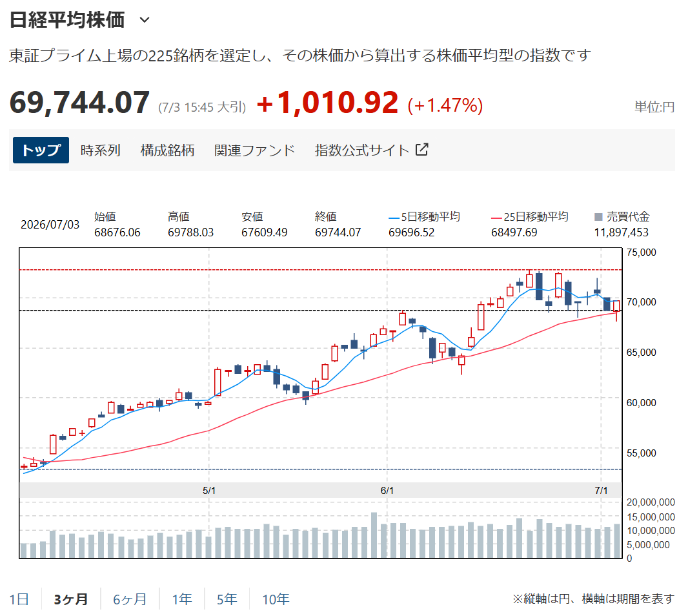Switch chart period to 1年
Viewport: 688px width, 616px height.
click(x=182, y=599)
